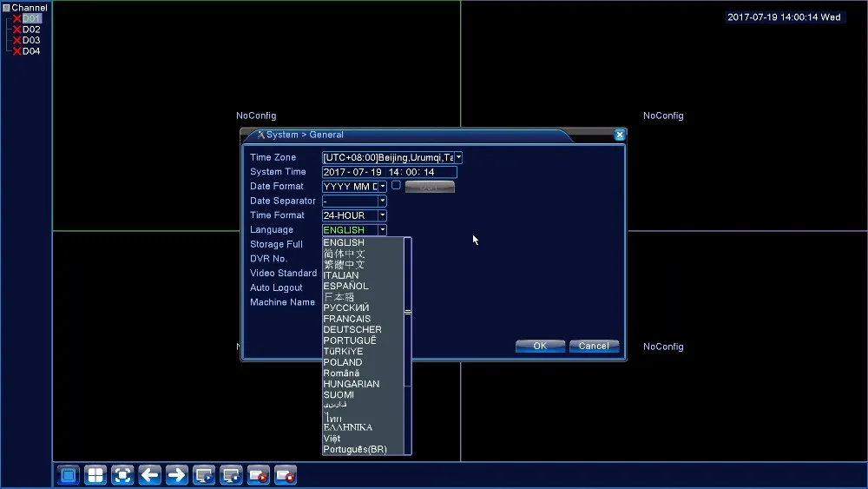Select channel D01 in tree
Viewport: 868px width, 489px height.
click(31, 18)
